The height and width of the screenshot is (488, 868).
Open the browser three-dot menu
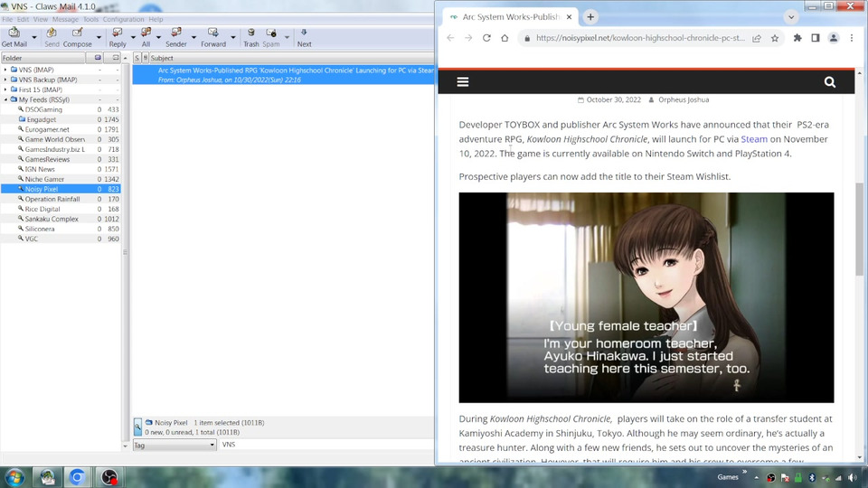click(x=852, y=38)
